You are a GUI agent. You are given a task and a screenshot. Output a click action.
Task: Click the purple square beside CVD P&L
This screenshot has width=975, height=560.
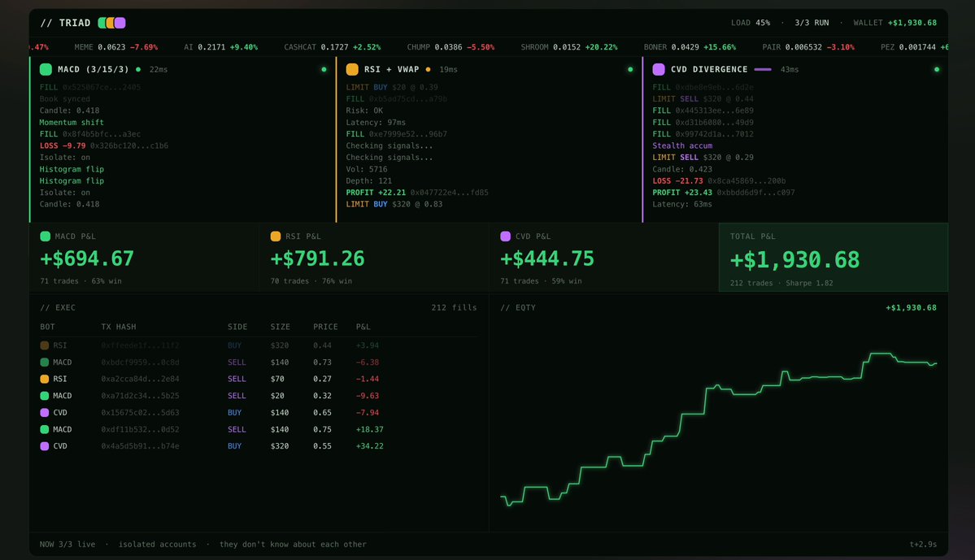point(506,237)
